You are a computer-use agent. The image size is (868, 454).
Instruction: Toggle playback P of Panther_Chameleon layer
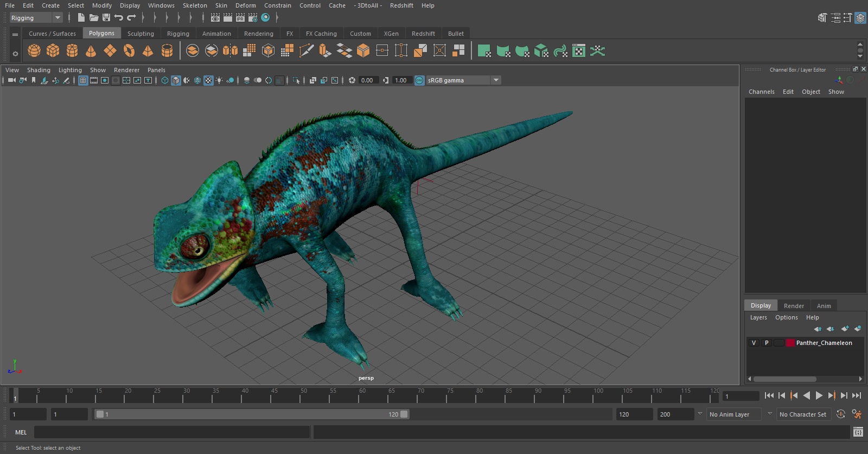pyautogui.click(x=767, y=343)
